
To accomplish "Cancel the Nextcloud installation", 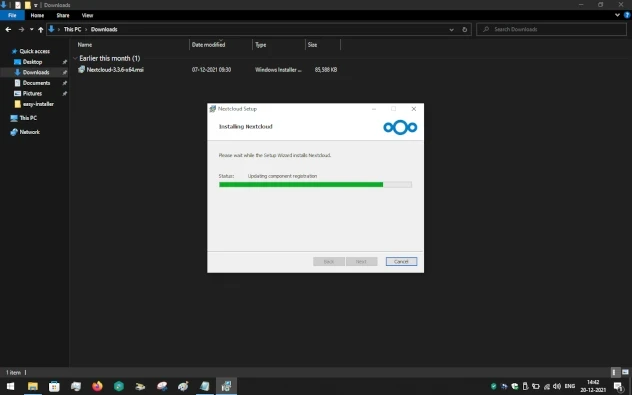I will point(401,262).
